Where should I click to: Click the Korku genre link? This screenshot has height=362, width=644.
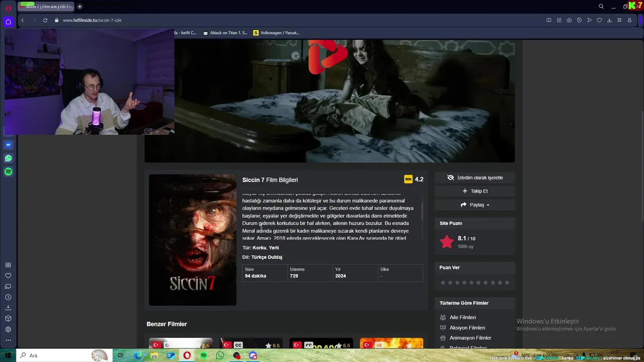click(259, 248)
